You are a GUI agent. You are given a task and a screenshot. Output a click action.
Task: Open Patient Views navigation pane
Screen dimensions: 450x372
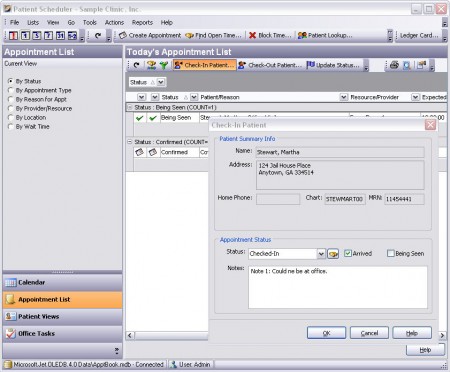point(62,317)
